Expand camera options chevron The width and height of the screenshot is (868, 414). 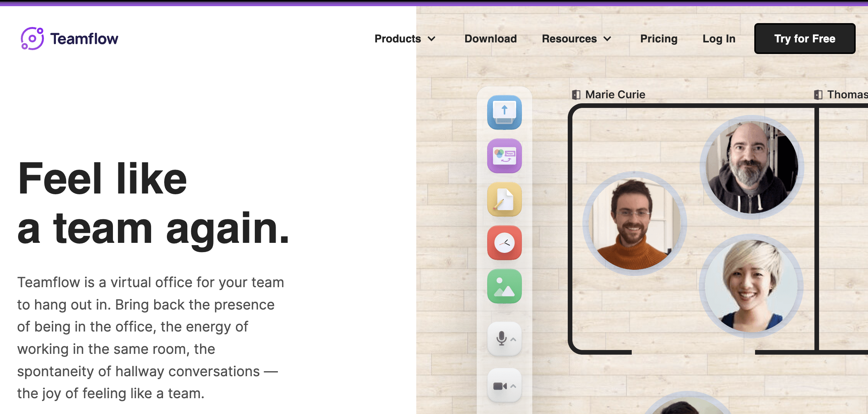click(x=513, y=386)
